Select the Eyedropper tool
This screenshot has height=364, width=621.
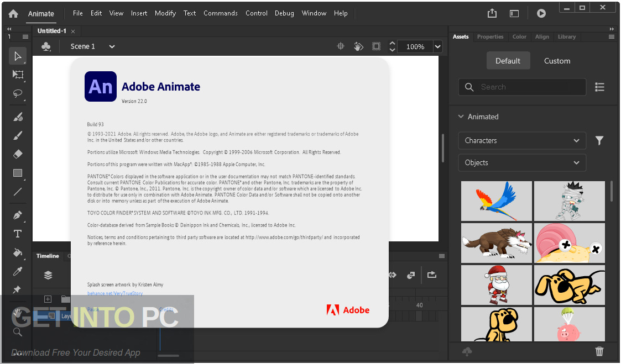(x=18, y=271)
